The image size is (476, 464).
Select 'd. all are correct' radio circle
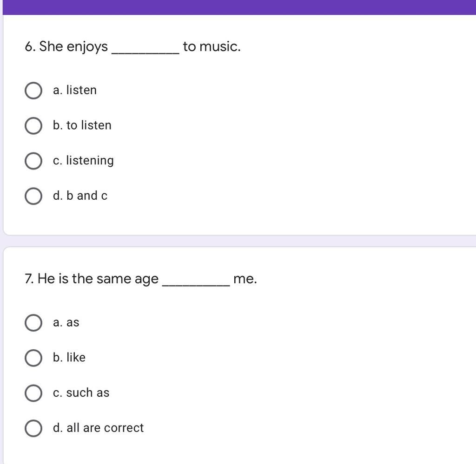point(33,428)
